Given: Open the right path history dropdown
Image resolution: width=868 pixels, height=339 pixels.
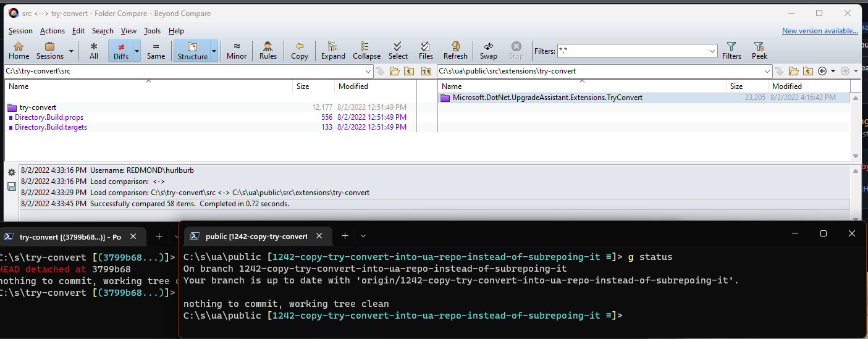Looking at the screenshot, I should 767,71.
